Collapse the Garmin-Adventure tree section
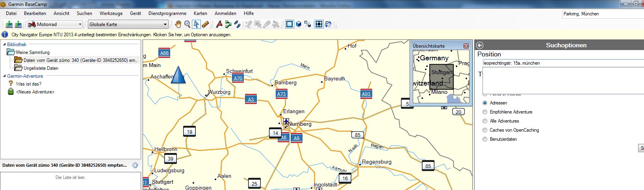 tap(4, 76)
